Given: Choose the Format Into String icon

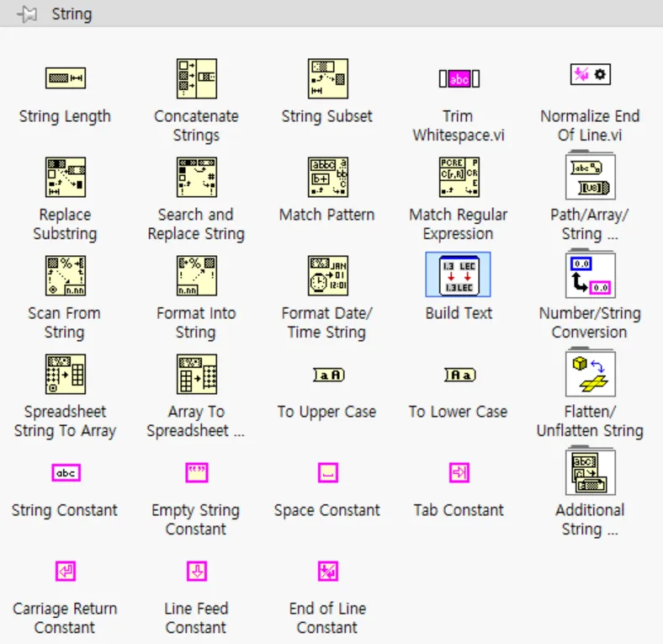Looking at the screenshot, I should point(197,276).
